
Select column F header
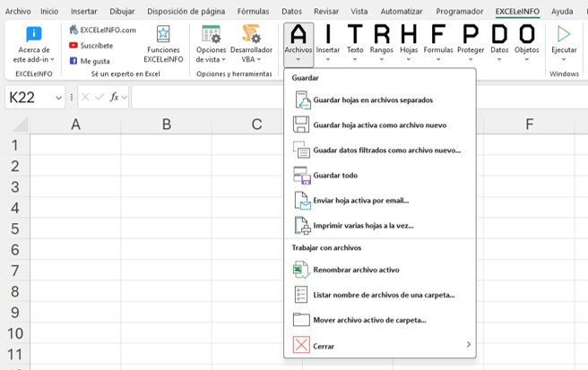[529, 125]
